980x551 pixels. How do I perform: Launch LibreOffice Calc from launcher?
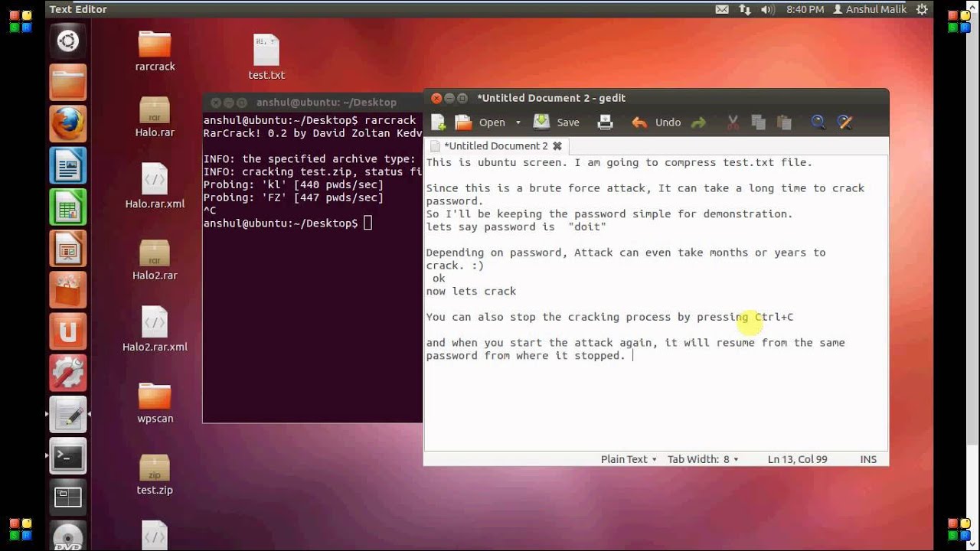(x=67, y=207)
